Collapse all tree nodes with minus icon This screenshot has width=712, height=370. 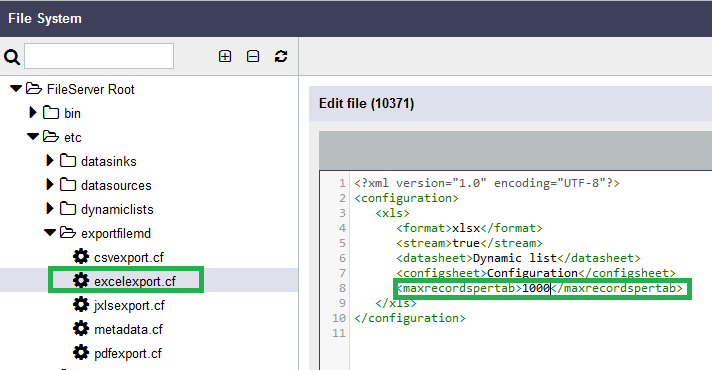pyautogui.click(x=253, y=56)
